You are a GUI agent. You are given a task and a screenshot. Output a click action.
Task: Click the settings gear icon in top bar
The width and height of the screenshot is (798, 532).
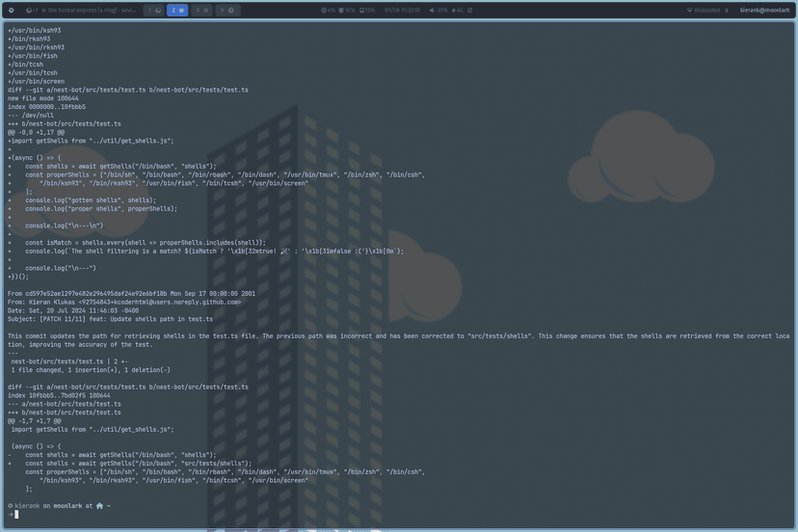pos(12,11)
